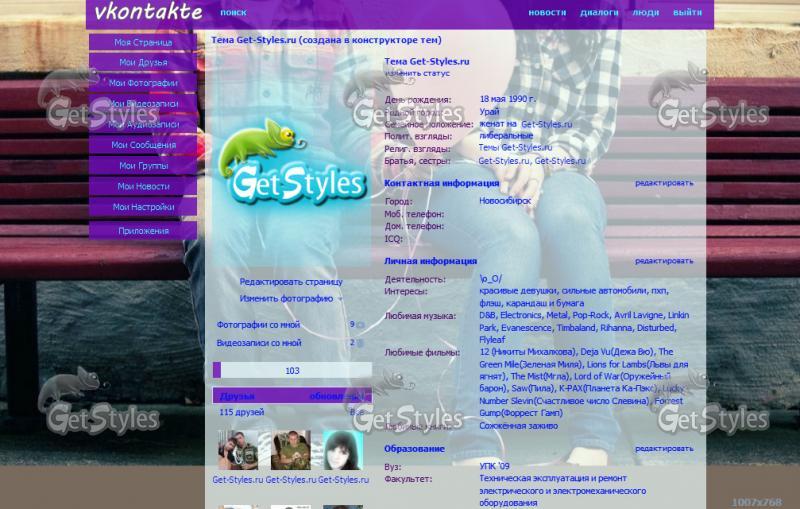Click изменить статус under the profile name
Image resolution: width=800 pixels, height=509 pixels.
click(417, 73)
